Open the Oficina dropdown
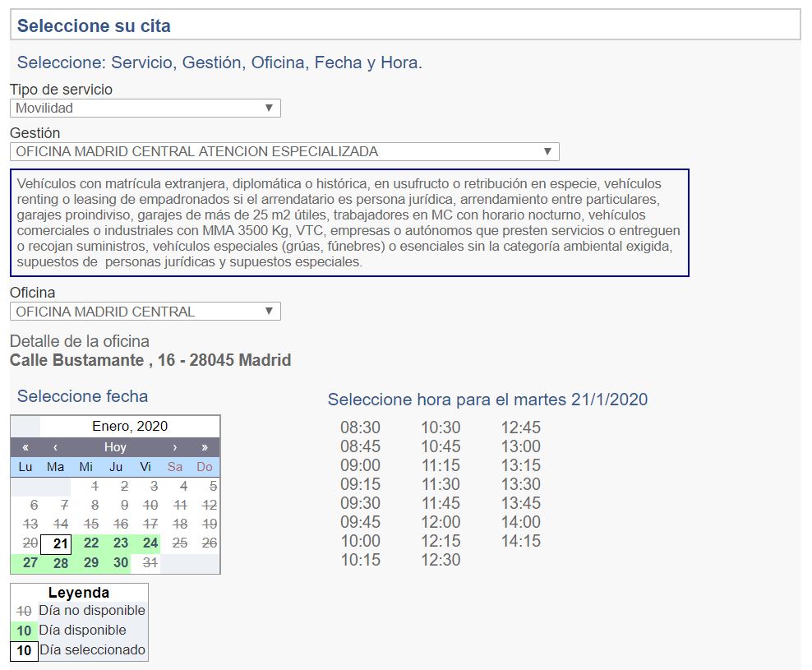 click(x=145, y=312)
